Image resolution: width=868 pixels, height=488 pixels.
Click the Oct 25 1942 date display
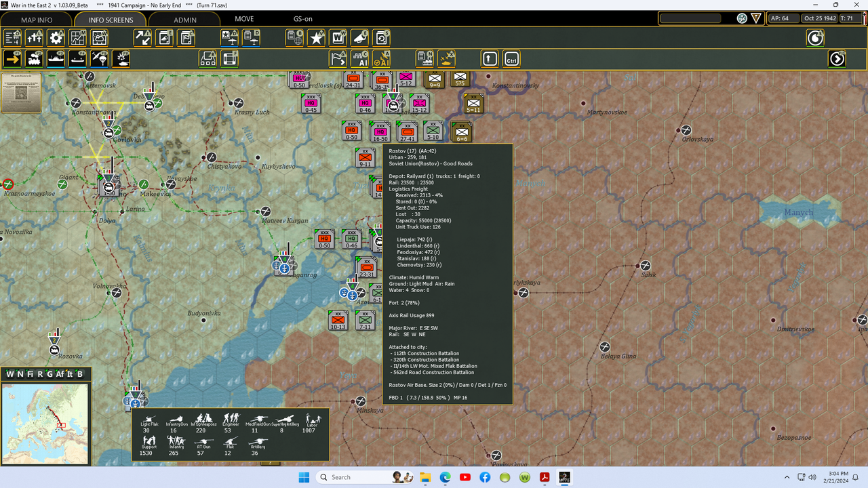point(818,18)
